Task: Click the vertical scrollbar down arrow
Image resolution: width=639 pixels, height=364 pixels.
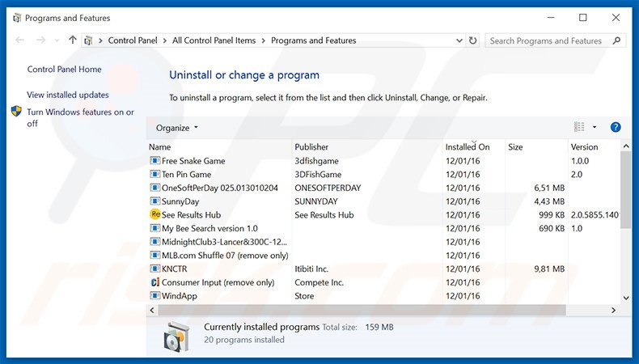Action: point(626,298)
